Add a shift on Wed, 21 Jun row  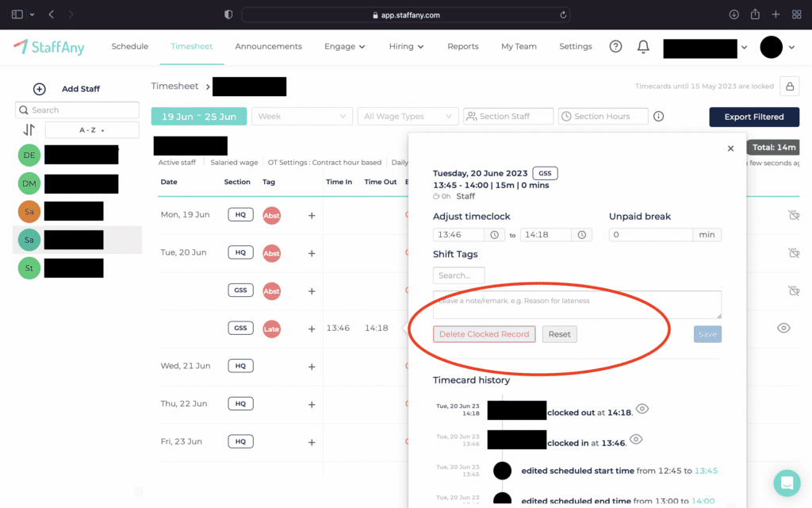pyautogui.click(x=312, y=367)
